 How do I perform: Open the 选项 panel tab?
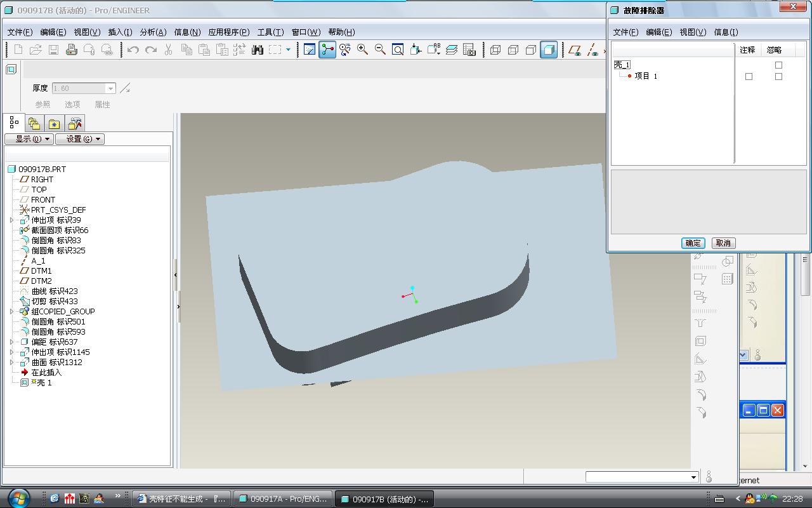point(72,105)
